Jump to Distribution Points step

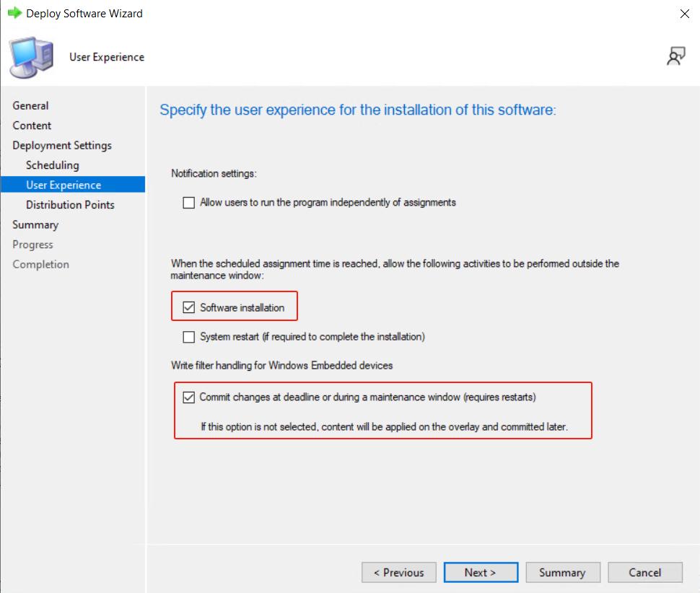coord(70,205)
